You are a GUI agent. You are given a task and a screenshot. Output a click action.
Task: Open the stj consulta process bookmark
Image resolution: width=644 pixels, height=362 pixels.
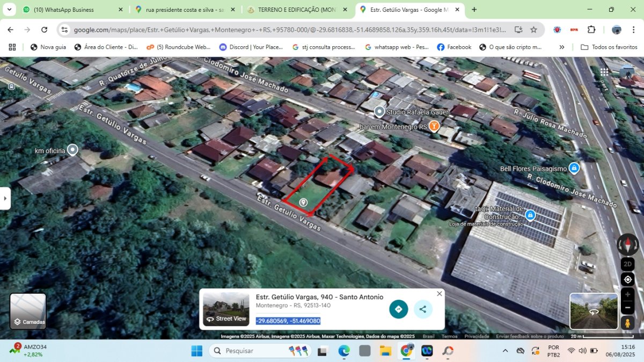[x=324, y=47]
